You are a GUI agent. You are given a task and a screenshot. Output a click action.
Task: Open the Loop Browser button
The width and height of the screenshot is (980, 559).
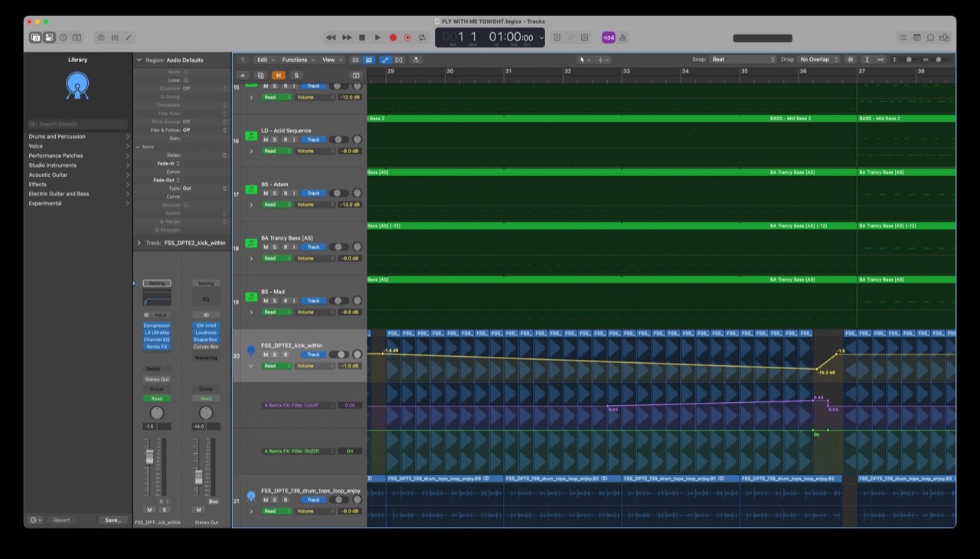[930, 38]
